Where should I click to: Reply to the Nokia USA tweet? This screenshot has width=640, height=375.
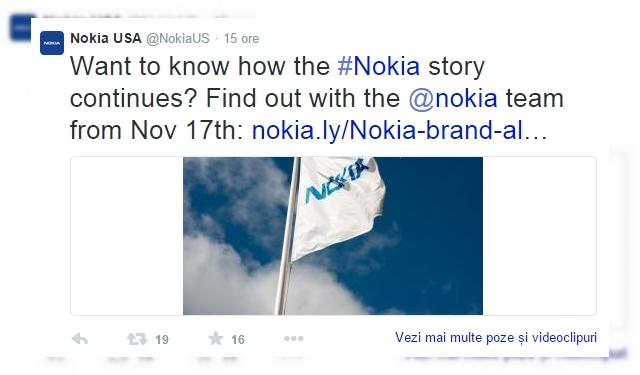(80, 339)
